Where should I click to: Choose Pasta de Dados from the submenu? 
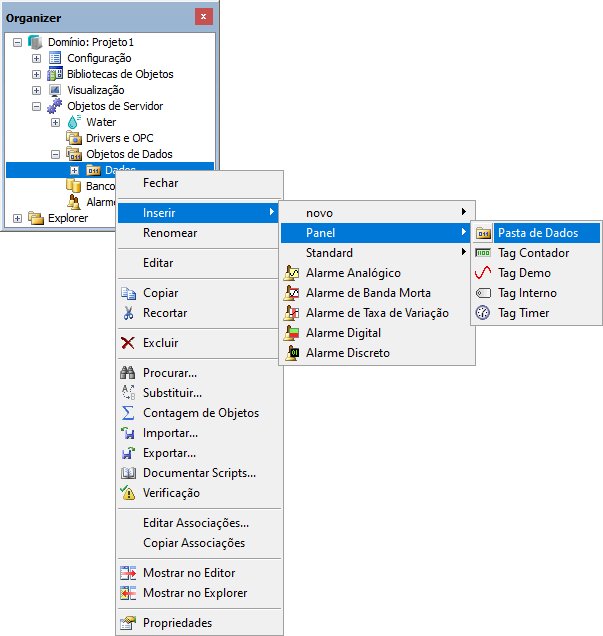click(538, 233)
